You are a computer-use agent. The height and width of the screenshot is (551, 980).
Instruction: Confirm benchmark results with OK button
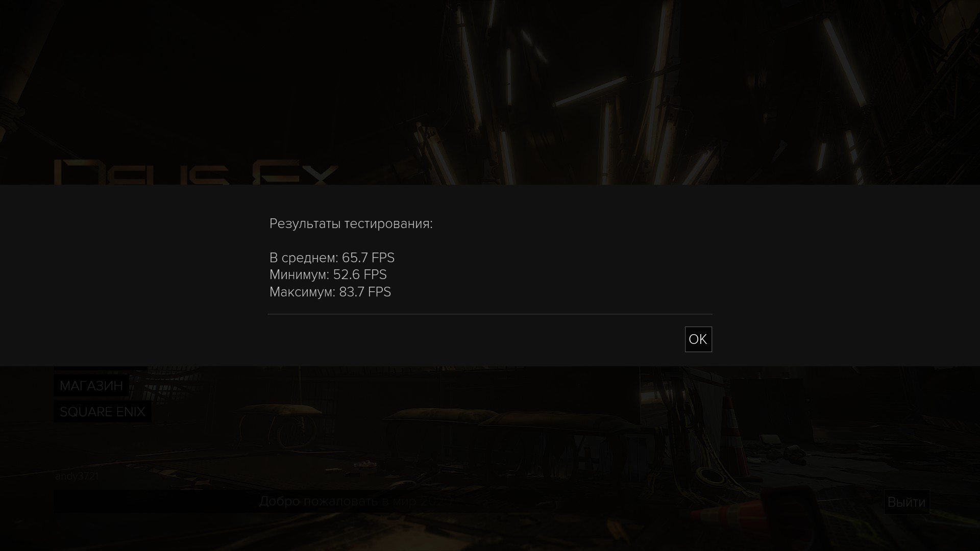tap(698, 339)
